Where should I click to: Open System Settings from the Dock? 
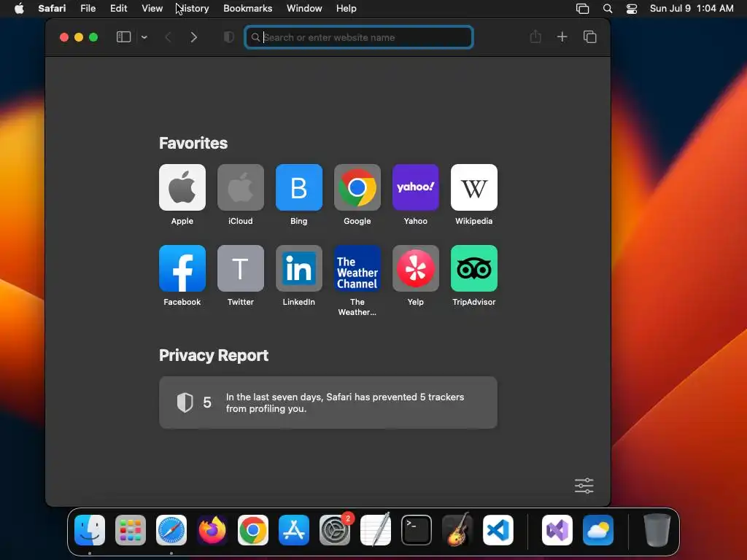point(335,530)
